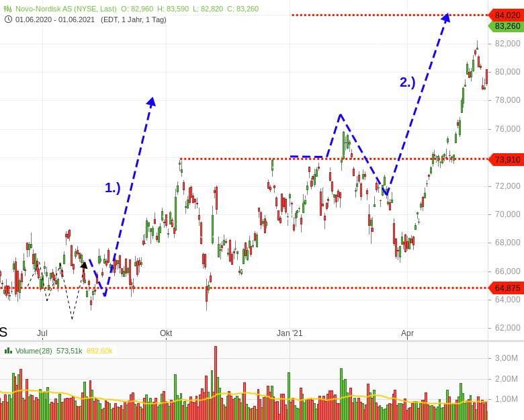
Task: Click the 78,000 price axis tick
Action: pos(508,100)
